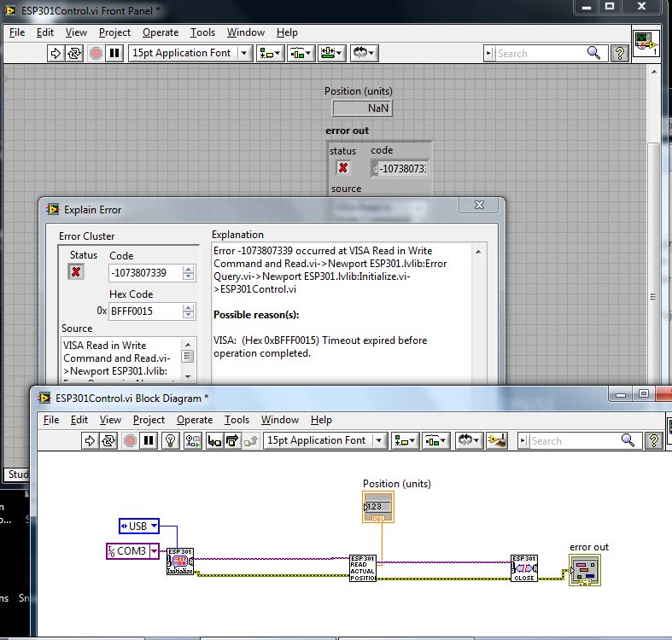Select Position (units) DBL indicator terminal
This screenshot has height=640, width=672.
378,507
